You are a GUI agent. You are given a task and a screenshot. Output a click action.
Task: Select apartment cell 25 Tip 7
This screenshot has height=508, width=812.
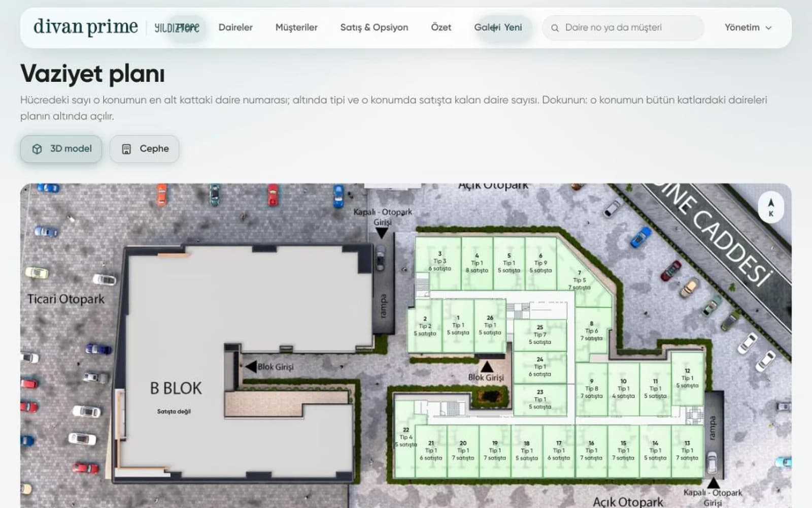(540, 334)
